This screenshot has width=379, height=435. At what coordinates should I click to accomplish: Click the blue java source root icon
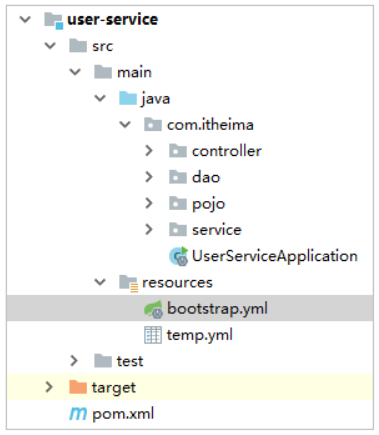[128, 98]
